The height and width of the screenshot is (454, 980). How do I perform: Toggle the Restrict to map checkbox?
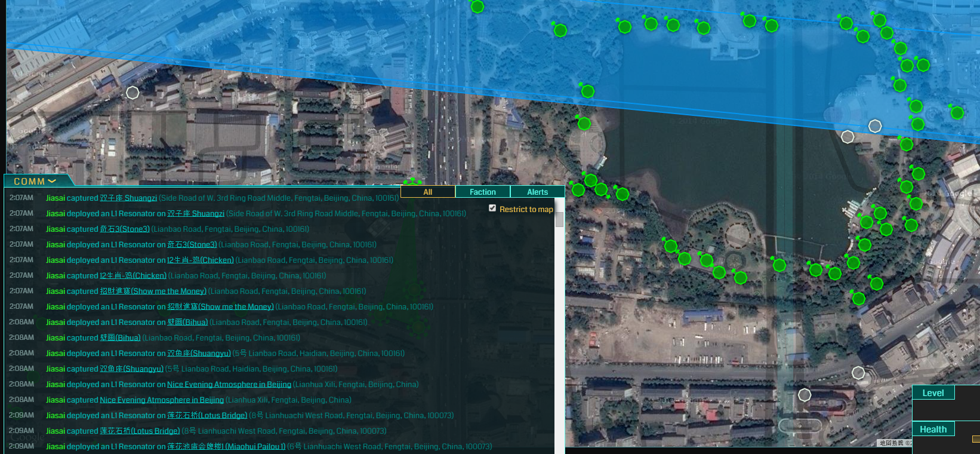(492, 208)
